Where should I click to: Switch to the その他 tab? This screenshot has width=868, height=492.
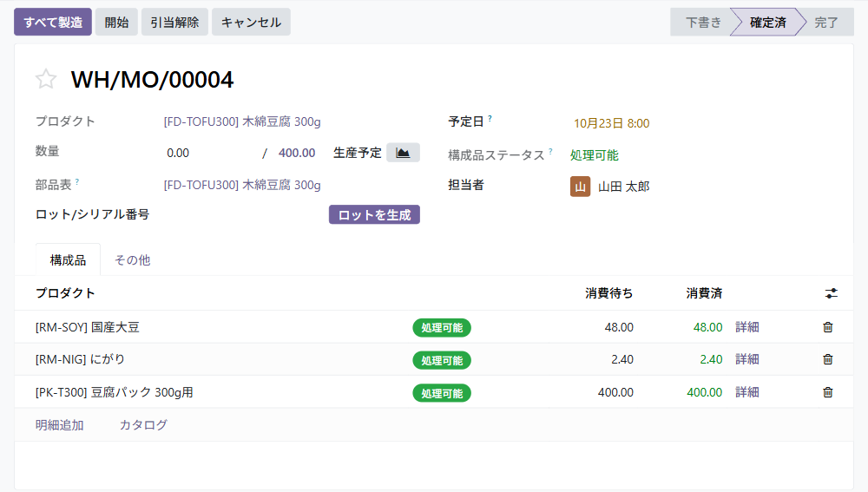(132, 259)
